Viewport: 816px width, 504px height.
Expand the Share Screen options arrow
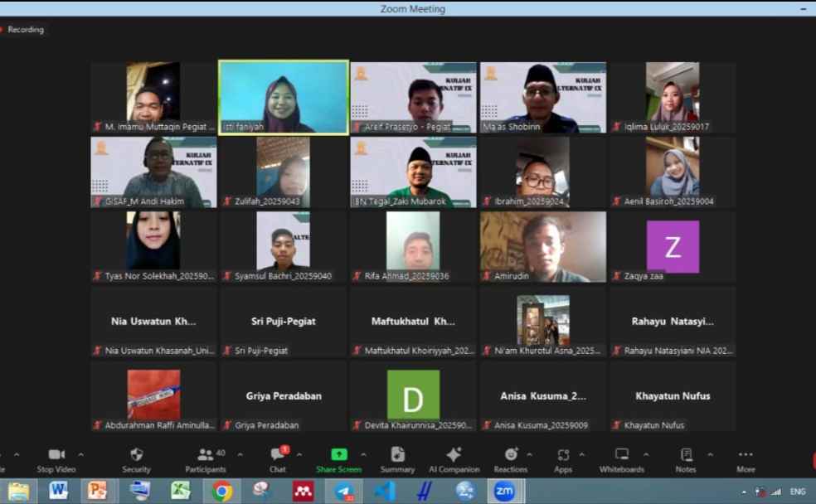tap(362, 454)
